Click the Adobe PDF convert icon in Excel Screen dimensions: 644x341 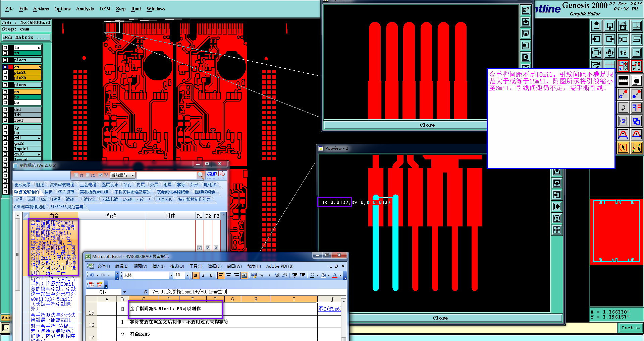pyautogui.click(x=92, y=284)
